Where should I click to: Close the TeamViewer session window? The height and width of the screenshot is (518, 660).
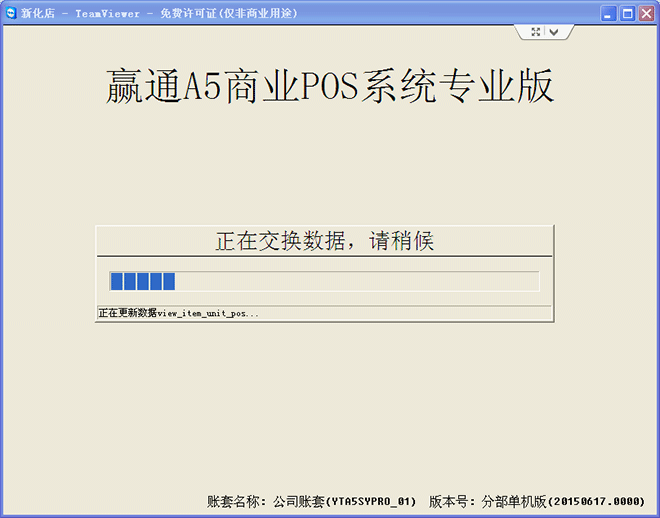coord(647,13)
